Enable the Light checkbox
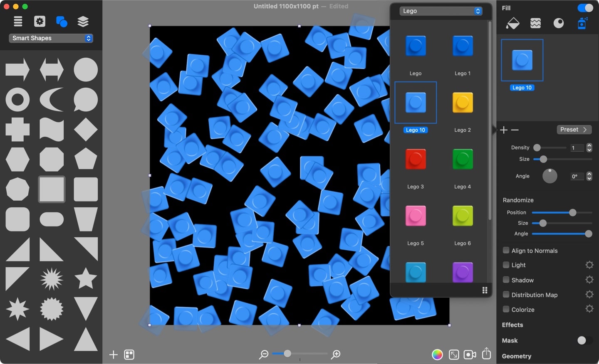The height and width of the screenshot is (364, 599). (506, 265)
